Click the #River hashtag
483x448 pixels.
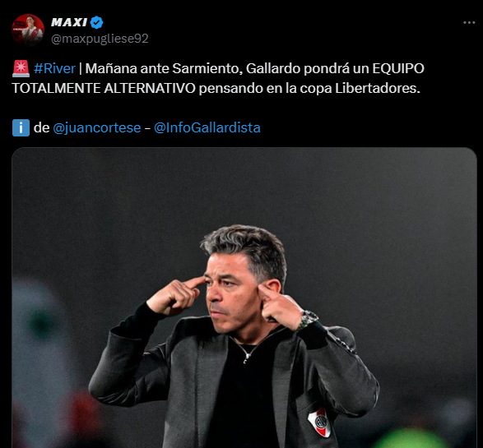54,68
